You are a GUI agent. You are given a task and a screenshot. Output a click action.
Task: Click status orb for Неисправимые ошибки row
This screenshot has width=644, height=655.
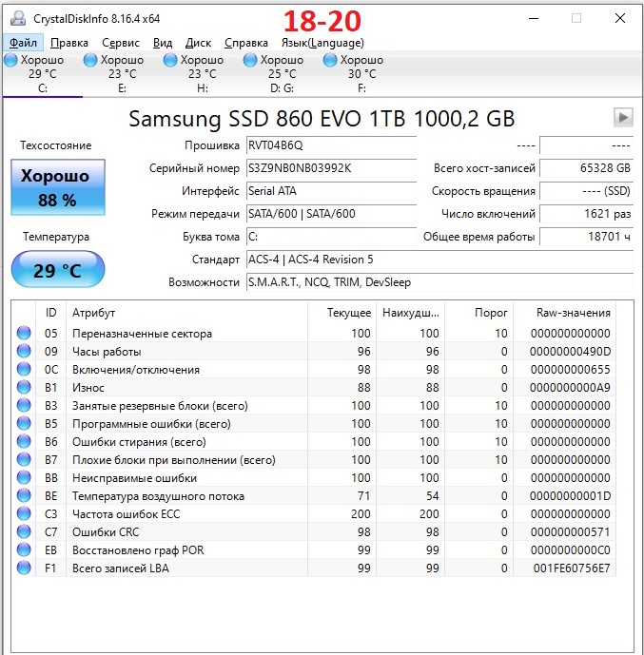pos(24,477)
